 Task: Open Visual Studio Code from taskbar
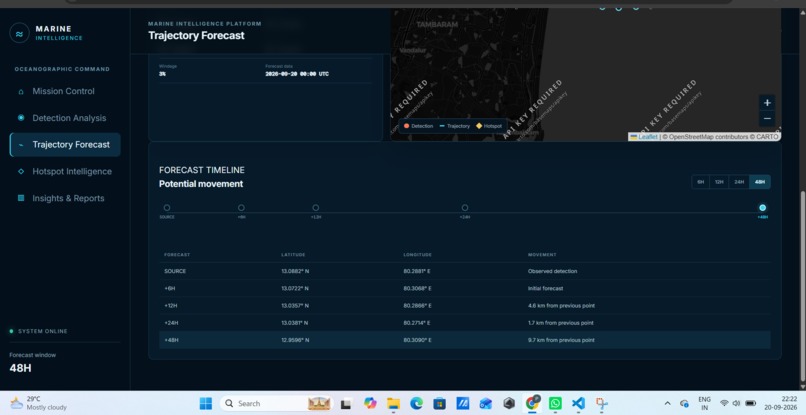pos(578,403)
